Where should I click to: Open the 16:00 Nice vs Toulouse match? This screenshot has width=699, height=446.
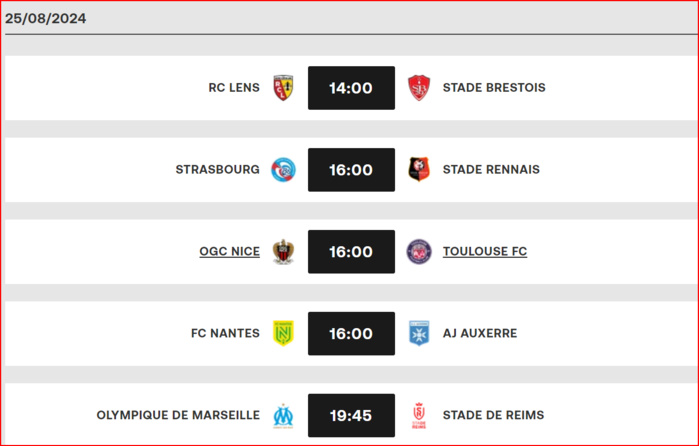(x=351, y=252)
